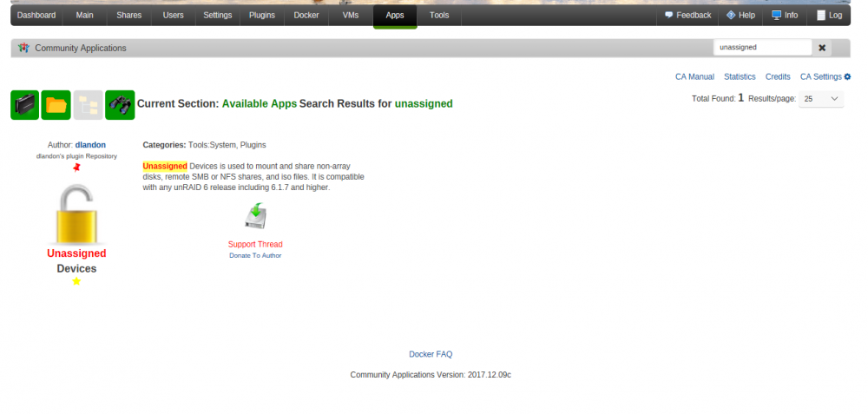Install plugin via green download icon
Image resolution: width=868 pixels, height=414 pixels.
point(256,216)
